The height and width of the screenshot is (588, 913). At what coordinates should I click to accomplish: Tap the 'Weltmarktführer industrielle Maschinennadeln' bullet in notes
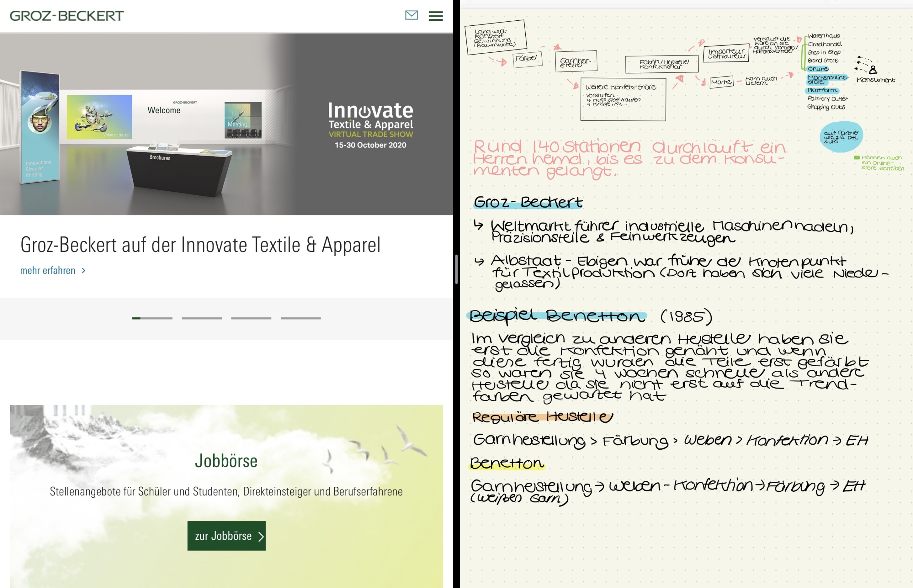point(672,232)
